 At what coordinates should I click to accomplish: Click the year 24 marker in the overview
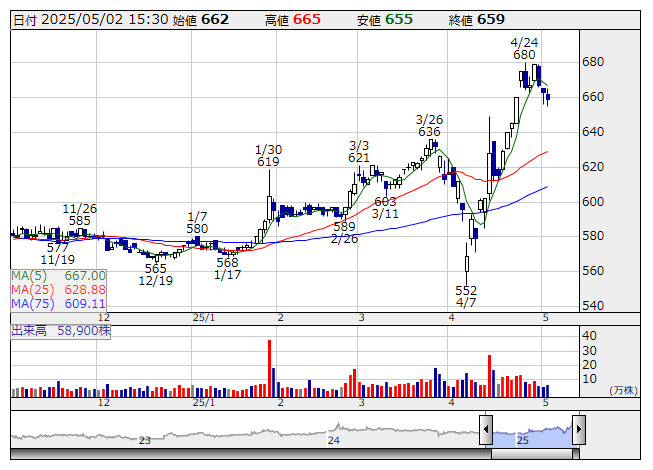(334, 440)
